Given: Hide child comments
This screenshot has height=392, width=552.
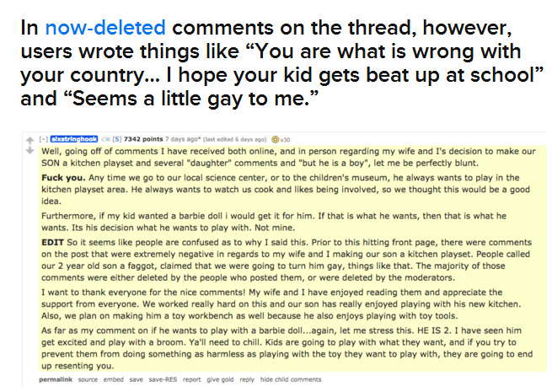Looking at the screenshot, I should point(291,380).
